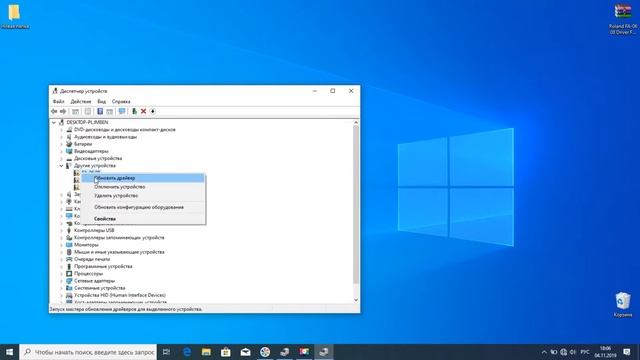Open the Файл menu

point(58,101)
